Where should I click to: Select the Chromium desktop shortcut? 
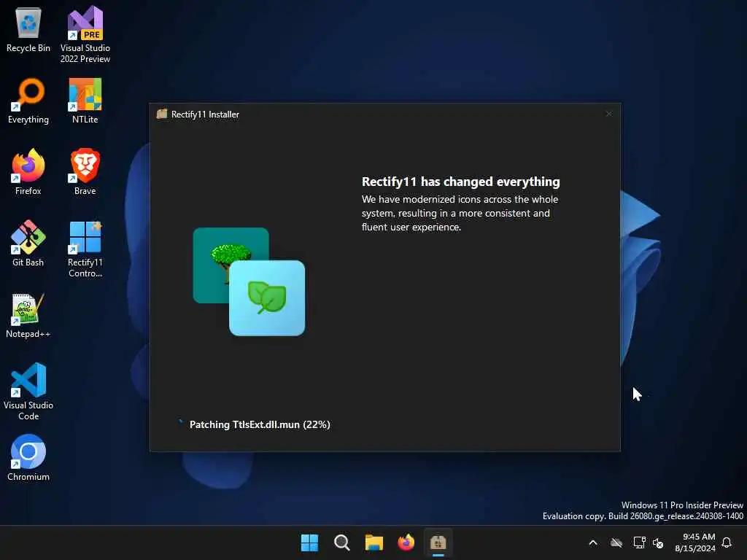[x=28, y=458]
